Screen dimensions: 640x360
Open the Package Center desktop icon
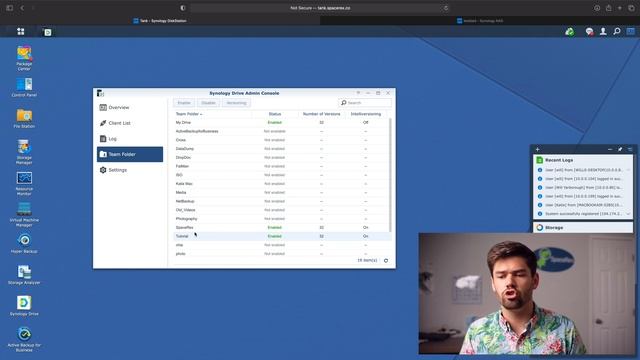[24, 58]
